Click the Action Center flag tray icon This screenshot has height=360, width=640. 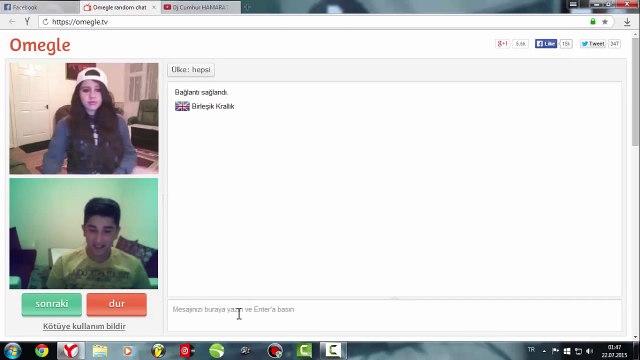click(555, 351)
